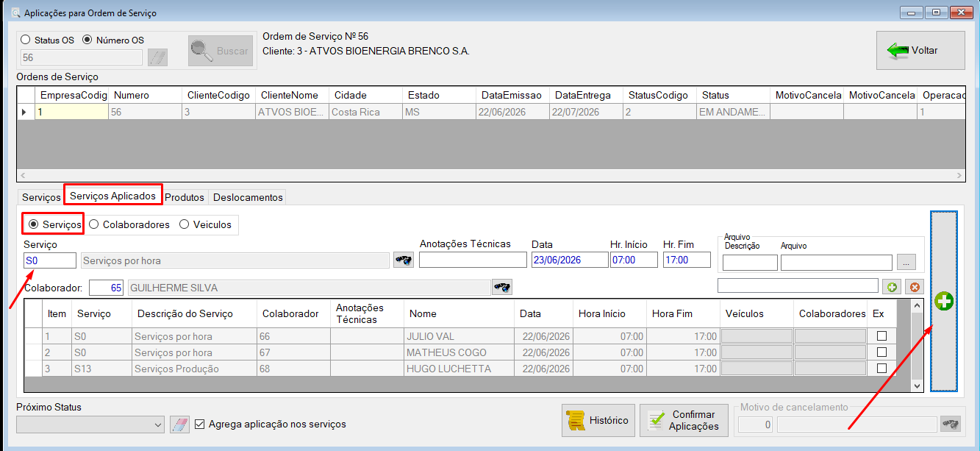Image resolution: width=980 pixels, height=451 pixels.
Task: Click the green add-file plus icon
Action: [x=893, y=287]
